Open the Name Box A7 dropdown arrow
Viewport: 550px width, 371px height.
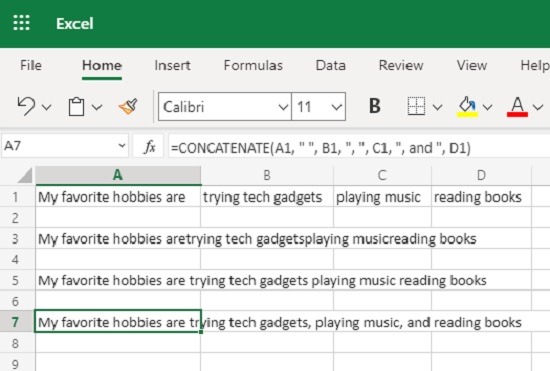[x=122, y=146]
